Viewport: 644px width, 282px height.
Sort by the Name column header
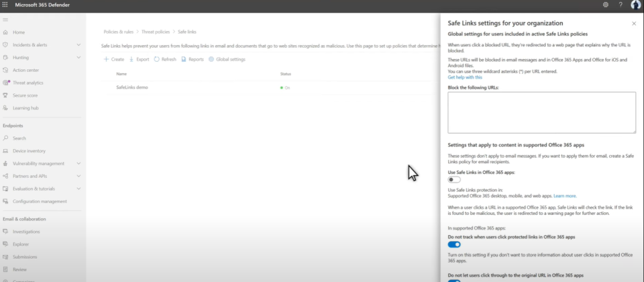(121, 74)
